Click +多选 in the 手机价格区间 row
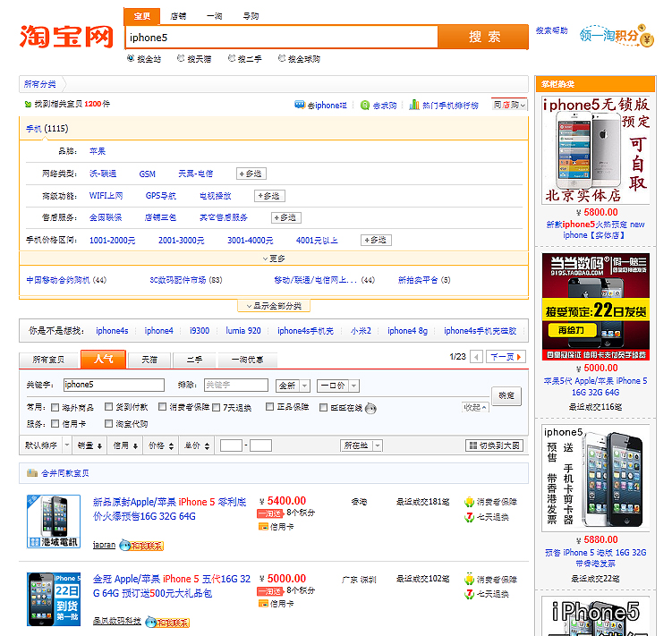The width and height of the screenshot is (672, 636). [x=376, y=240]
